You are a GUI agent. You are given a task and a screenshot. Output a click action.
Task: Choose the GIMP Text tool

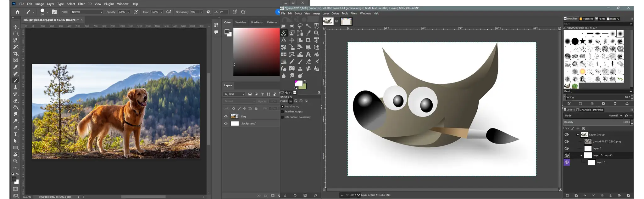[x=308, y=54]
